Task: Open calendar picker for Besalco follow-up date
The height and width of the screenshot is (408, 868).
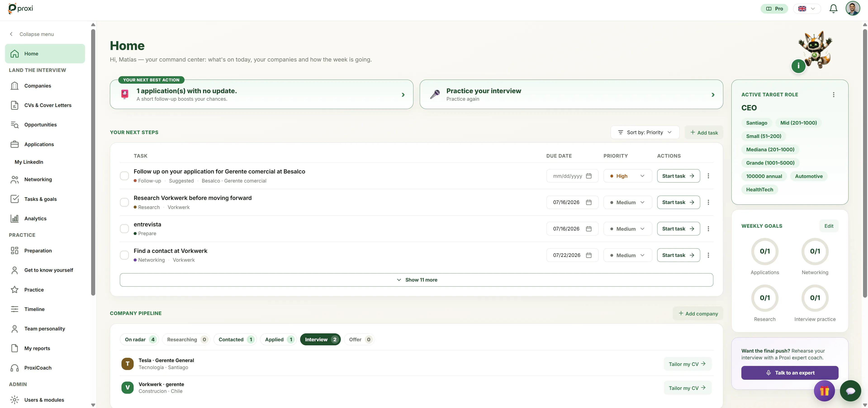Action: click(x=589, y=176)
